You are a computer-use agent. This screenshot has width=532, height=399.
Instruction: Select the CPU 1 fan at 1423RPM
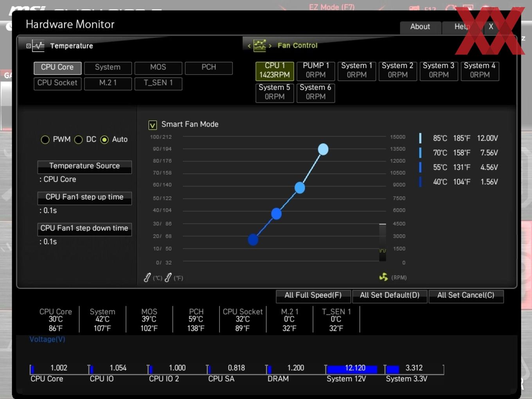[275, 71]
